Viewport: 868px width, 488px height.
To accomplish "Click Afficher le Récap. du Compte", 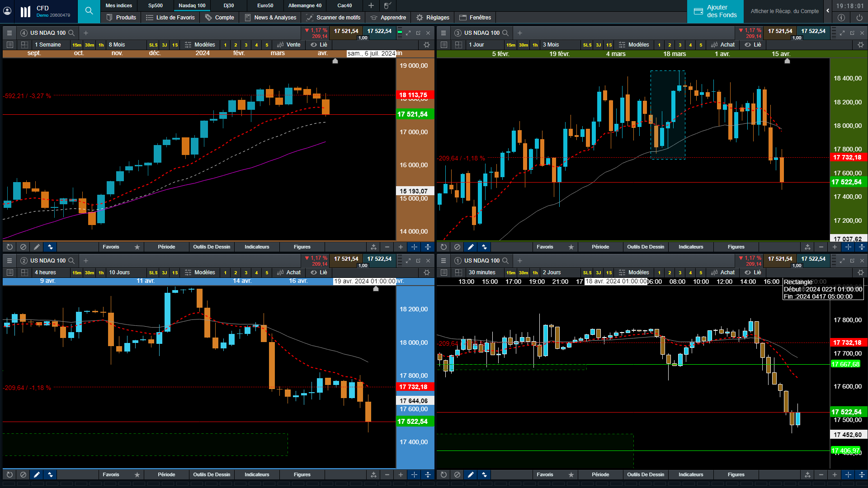I will pyautogui.click(x=784, y=11).
